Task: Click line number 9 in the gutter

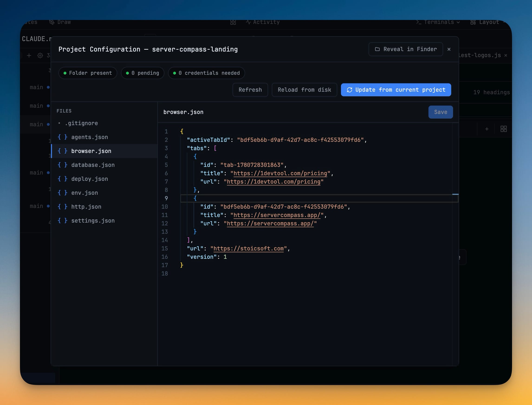Action: 166,198
